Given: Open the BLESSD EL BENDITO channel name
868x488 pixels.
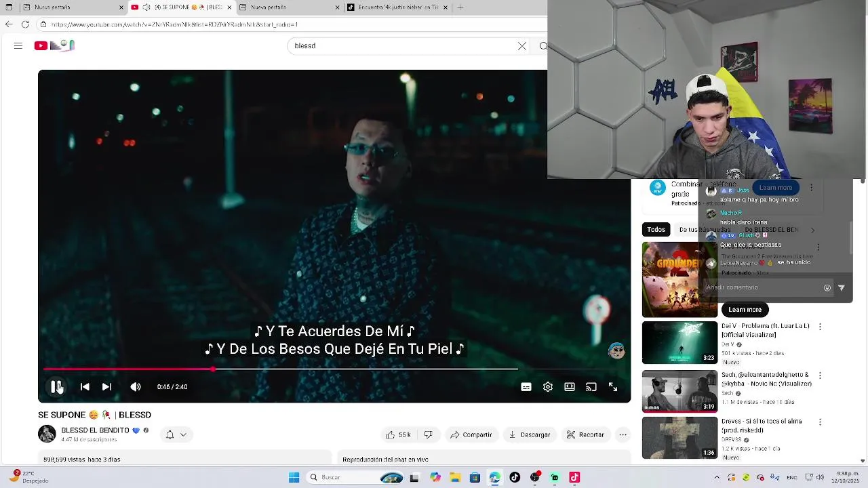Looking at the screenshot, I should 95,430.
